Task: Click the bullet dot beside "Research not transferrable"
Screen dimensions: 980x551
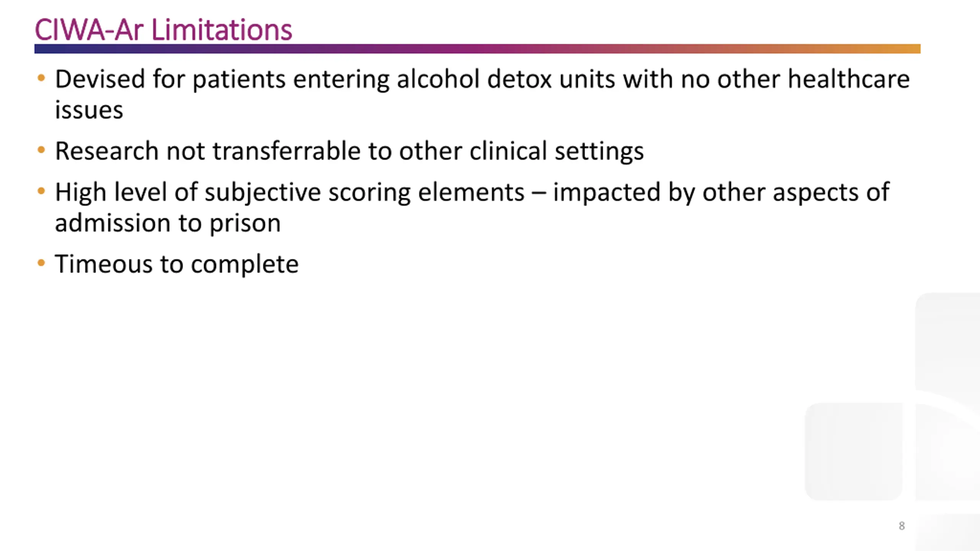Action: [x=41, y=150]
